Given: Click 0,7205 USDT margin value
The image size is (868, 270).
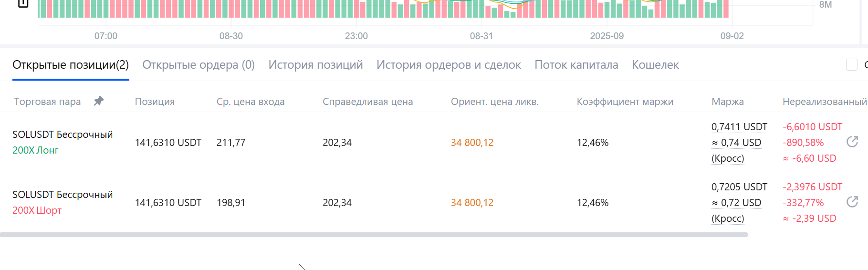Looking at the screenshot, I should (739, 187).
